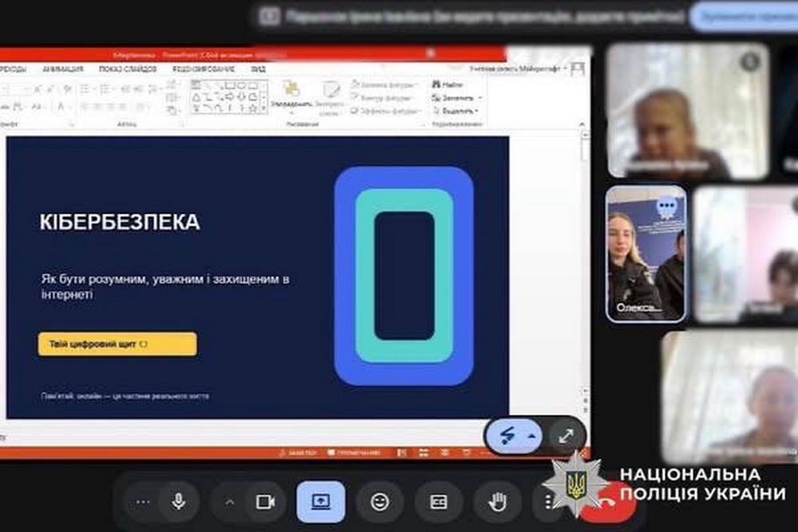Open the emoji reactions button
Image resolution: width=798 pixels, height=532 pixels.
tap(380, 502)
